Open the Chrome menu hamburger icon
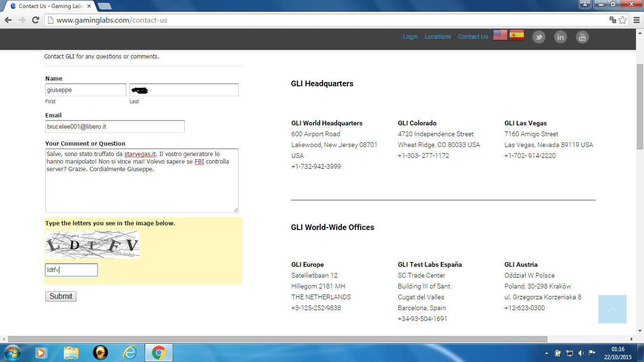Screen dimensions: 644x362 636,20
